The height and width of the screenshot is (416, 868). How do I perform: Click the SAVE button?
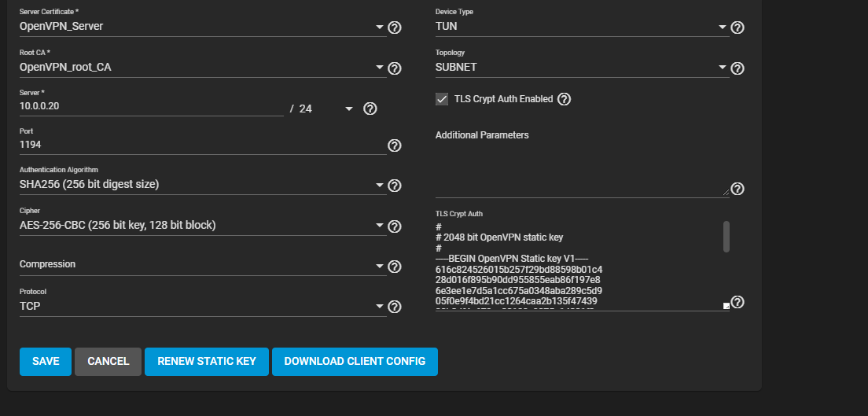click(46, 362)
